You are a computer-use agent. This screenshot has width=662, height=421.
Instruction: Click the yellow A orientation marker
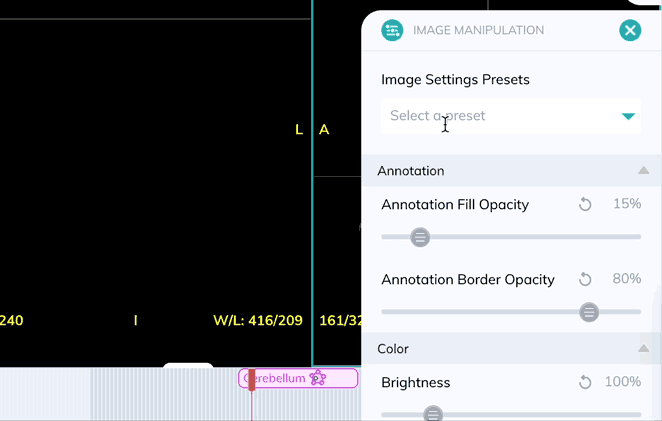pos(324,130)
